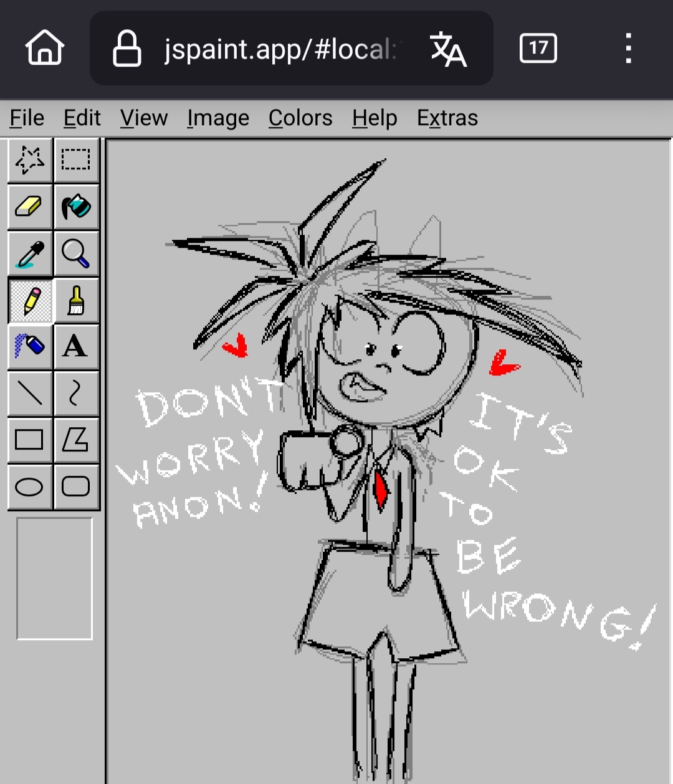Image resolution: width=673 pixels, height=784 pixels.
Task: Open the Extras menu
Action: [x=447, y=118]
